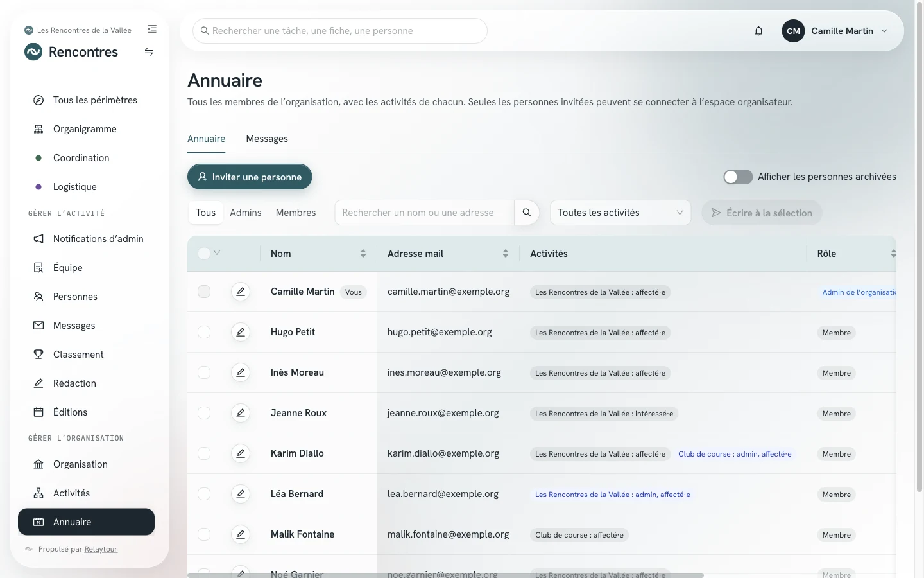Focus the global search field
This screenshot has width=924, height=578.
click(x=340, y=31)
